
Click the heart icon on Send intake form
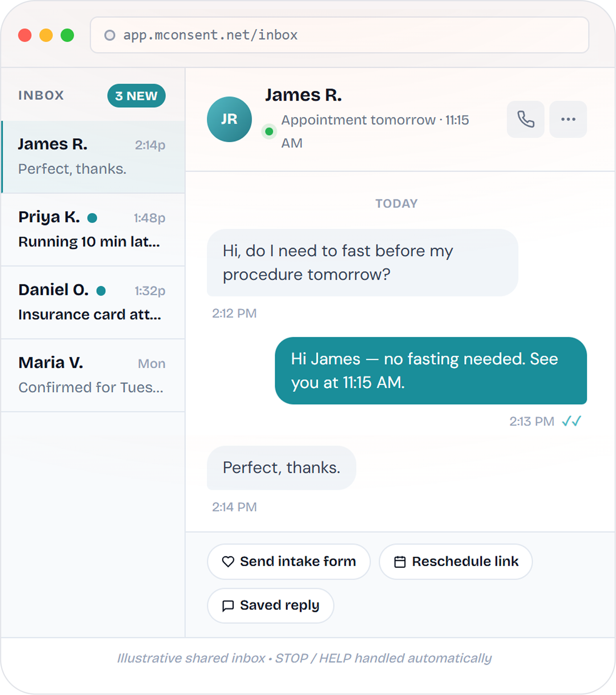[x=228, y=562]
